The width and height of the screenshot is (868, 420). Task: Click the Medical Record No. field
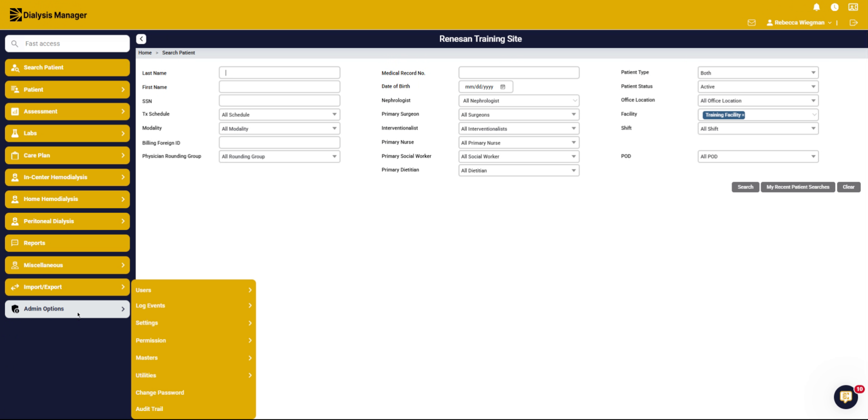pyautogui.click(x=519, y=73)
